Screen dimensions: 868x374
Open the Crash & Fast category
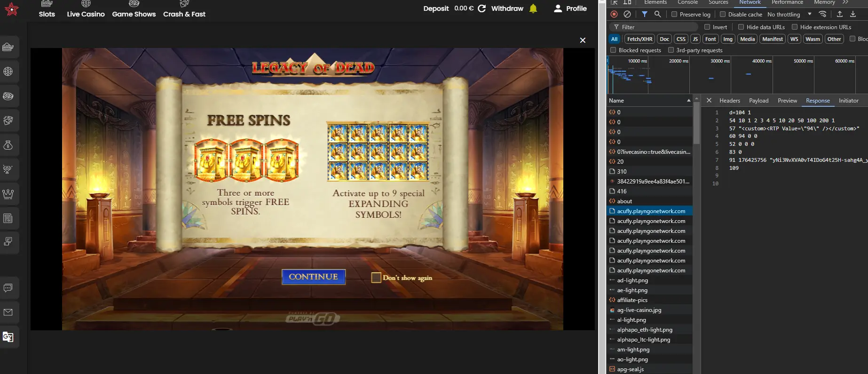[x=184, y=9]
